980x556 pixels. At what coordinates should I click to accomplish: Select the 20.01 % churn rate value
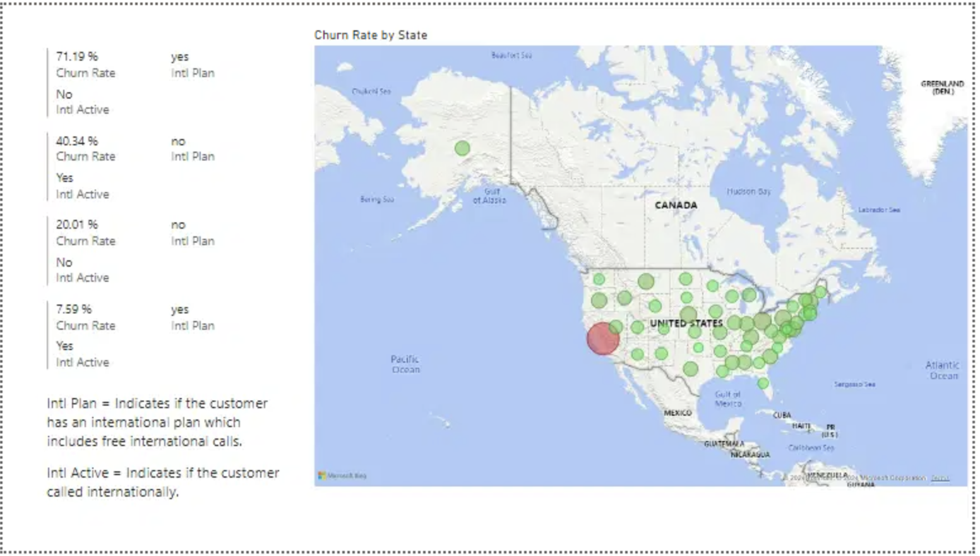click(x=77, y=224)
